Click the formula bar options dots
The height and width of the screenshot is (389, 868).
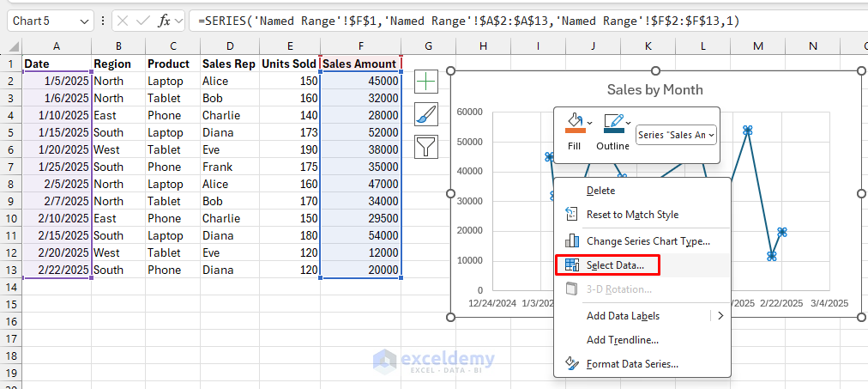pyautogui.click(x=102, y=21)
